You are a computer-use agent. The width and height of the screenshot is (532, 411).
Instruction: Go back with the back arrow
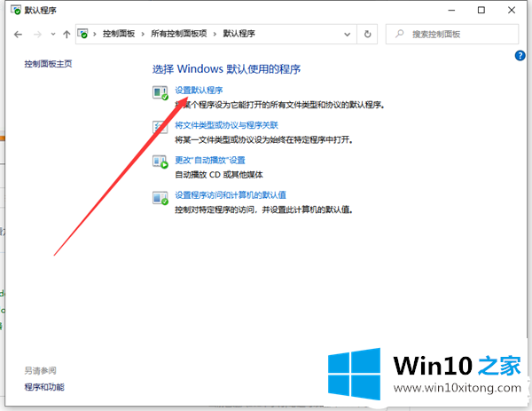pyautogui.click(x=18, y=34)
